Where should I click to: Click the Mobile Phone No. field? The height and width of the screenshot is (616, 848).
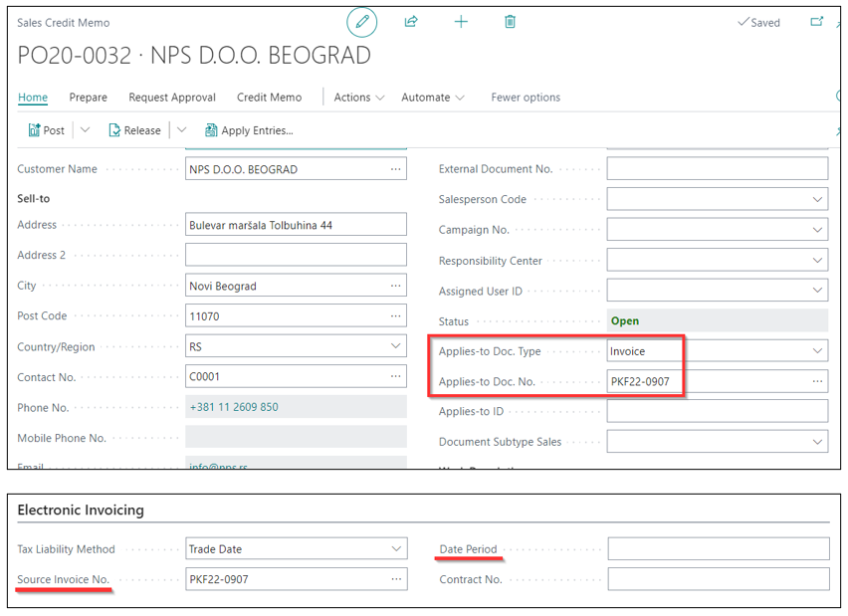click(x=296, y=437)
